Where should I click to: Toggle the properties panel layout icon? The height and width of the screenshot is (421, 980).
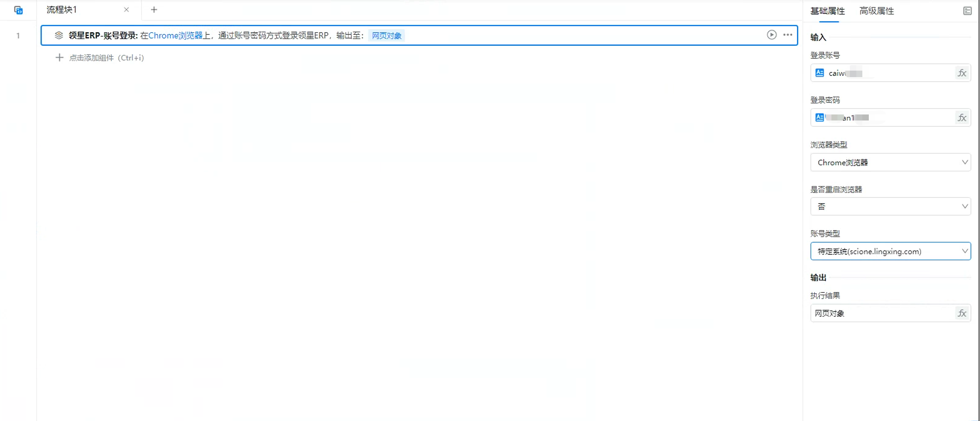pyautogui.click(x=968, y=11)
